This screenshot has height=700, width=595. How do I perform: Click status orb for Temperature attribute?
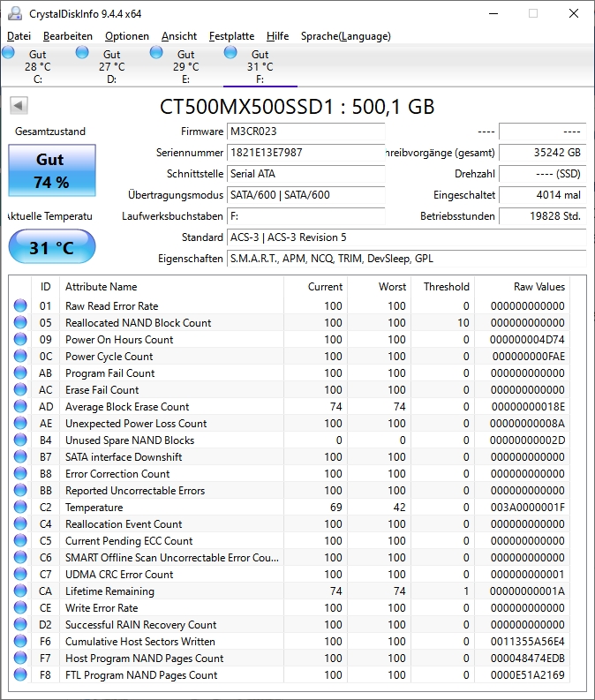20,508
